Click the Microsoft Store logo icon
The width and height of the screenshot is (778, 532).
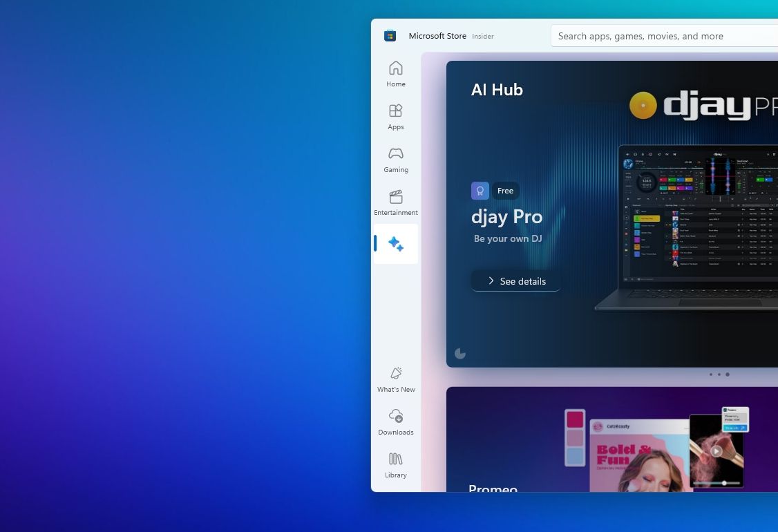(390, 36)
